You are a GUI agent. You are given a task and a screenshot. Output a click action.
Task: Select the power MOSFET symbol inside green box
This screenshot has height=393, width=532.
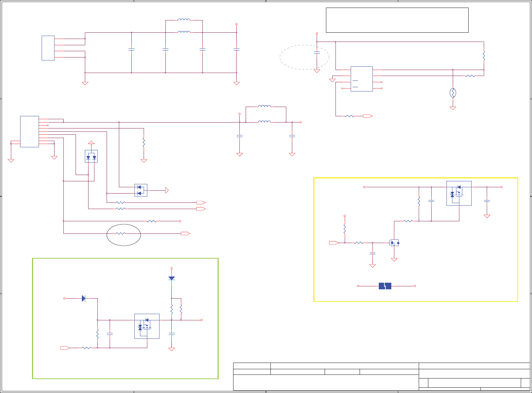(x=147, y=326)
